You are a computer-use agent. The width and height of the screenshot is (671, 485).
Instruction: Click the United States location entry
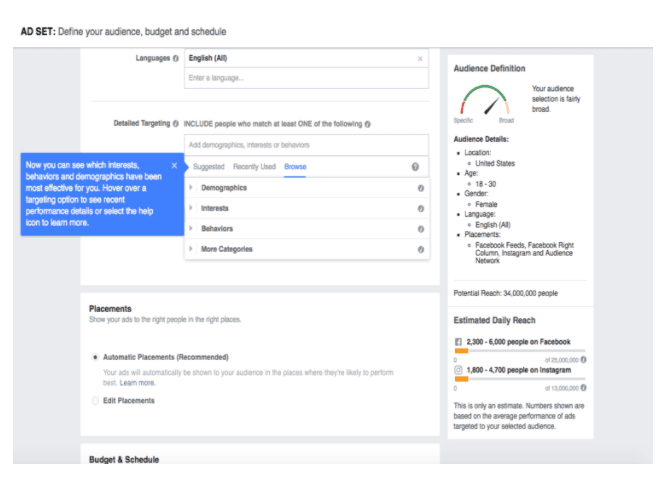(495, 164)
